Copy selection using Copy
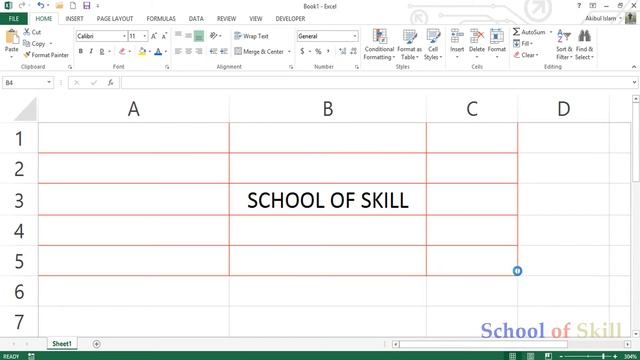 34,43
